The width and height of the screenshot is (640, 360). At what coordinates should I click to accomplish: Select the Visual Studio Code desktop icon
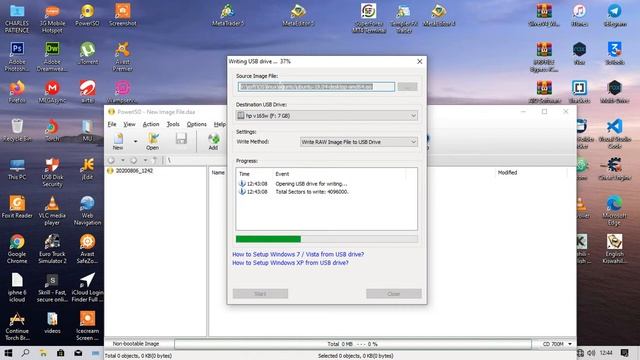coord(615,133)
